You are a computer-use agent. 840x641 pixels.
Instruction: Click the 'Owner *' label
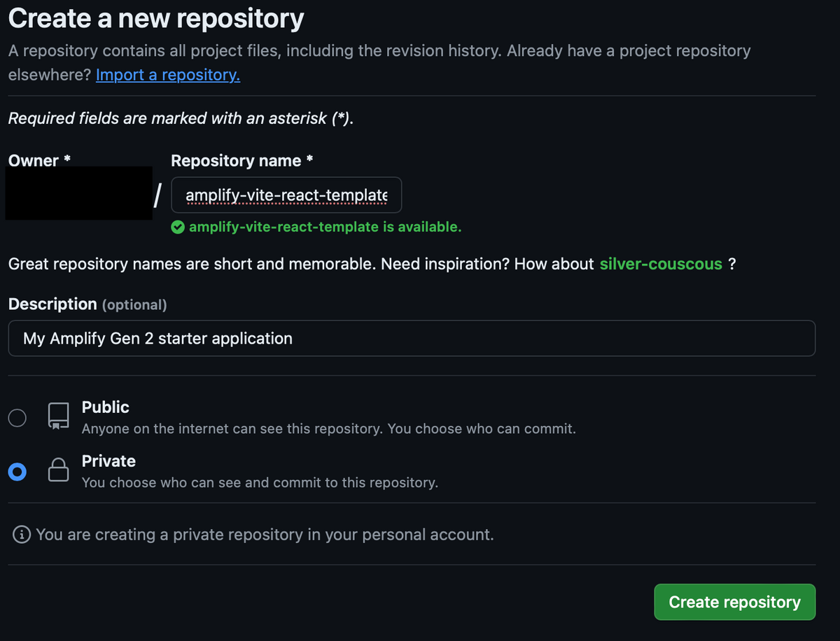(x=39, y=160)
